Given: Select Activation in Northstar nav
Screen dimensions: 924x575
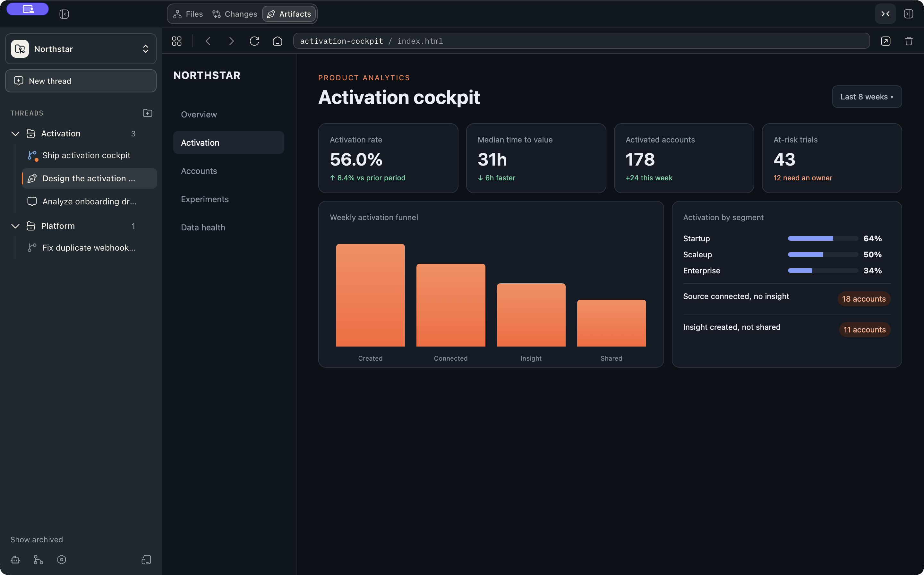Looking at the screenshot, I should [x=228, y=142].
